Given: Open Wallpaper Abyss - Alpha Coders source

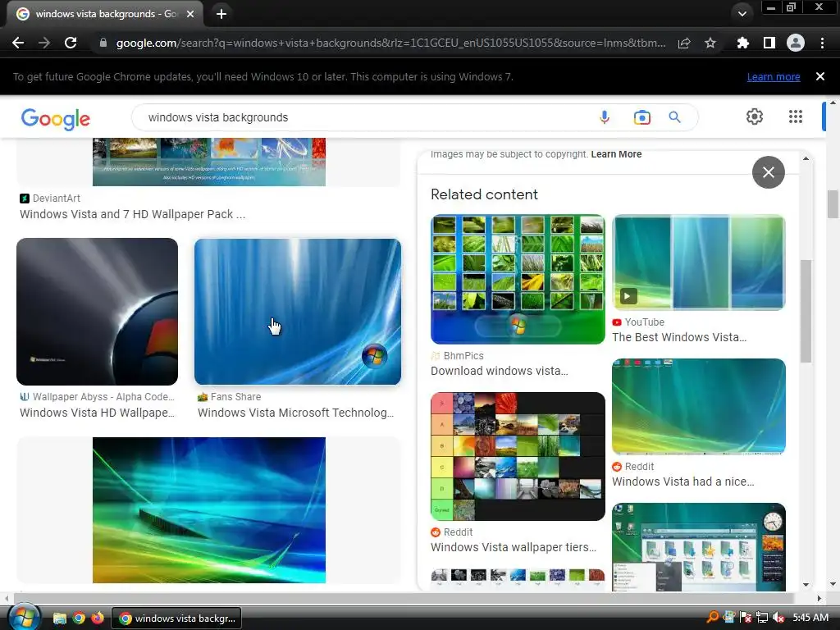Looking at the screenshot, I should tap(97, 397).
